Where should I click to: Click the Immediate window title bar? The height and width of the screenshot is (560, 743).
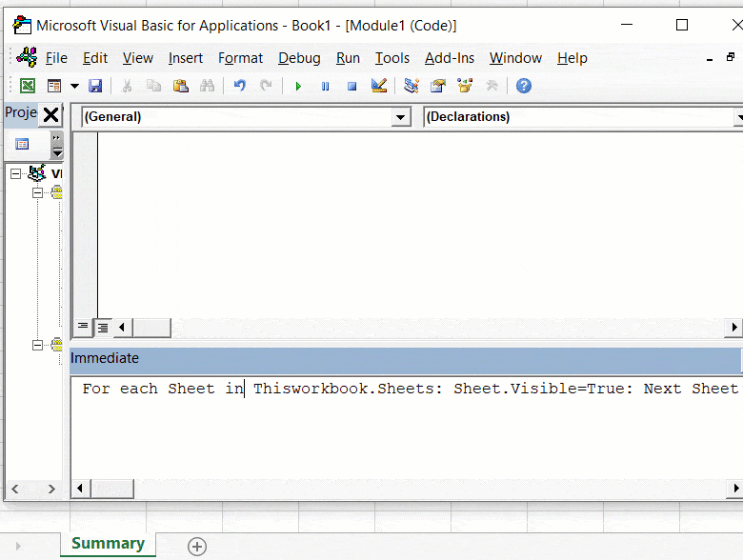(406, 359)
